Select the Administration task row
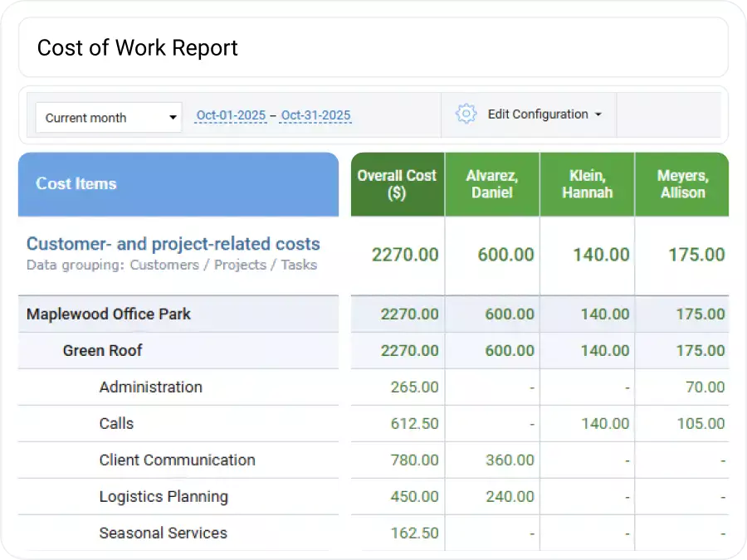Image resolution: width=747 pixels, height=560 pixels. 150,387
